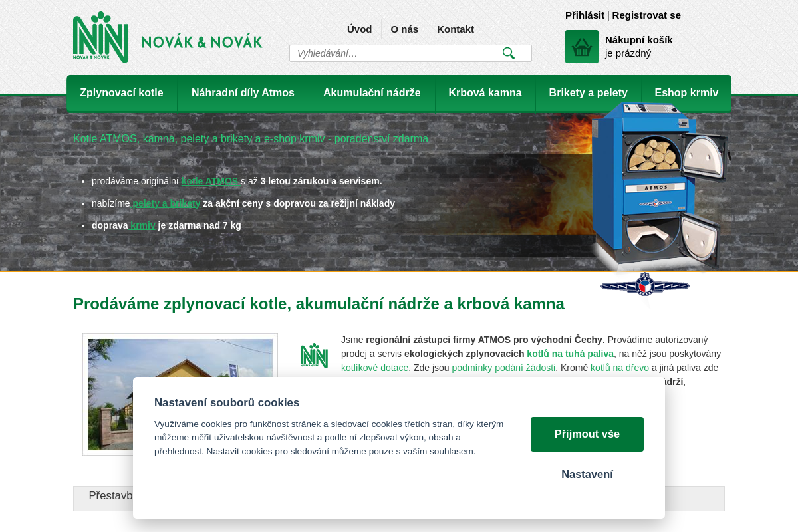Open Krbová kamna category
This screenshot has width=798, height=532.
tap(485, 93)
